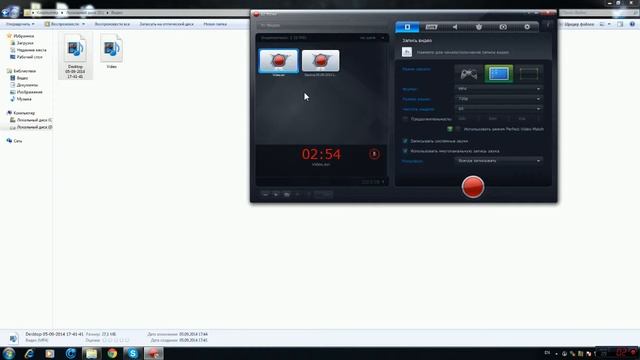Switch to Action! via taskbar icon
640x360 pixels.
pos(154,353)
